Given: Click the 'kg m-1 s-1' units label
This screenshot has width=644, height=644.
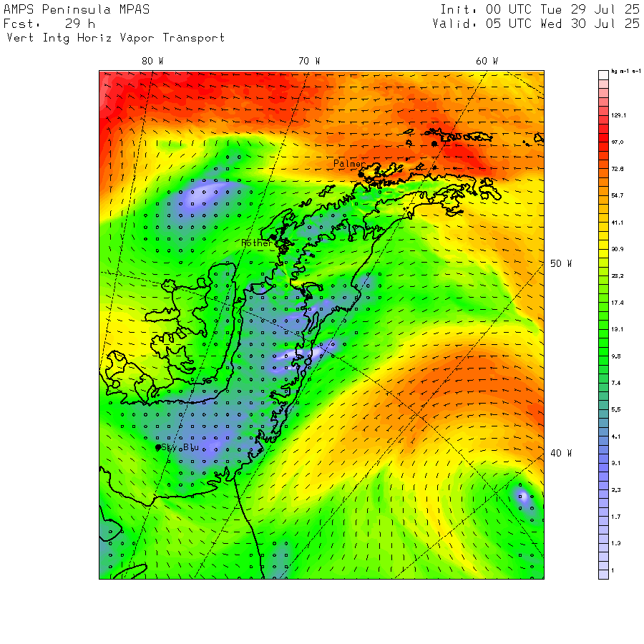Looking at the screenshot, I should coord(626,72).
